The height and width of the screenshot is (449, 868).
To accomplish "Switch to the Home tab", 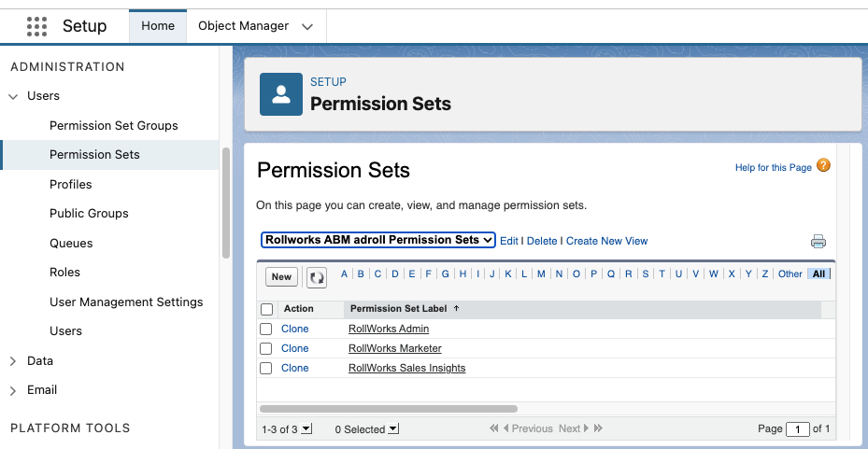I will 158,26.
